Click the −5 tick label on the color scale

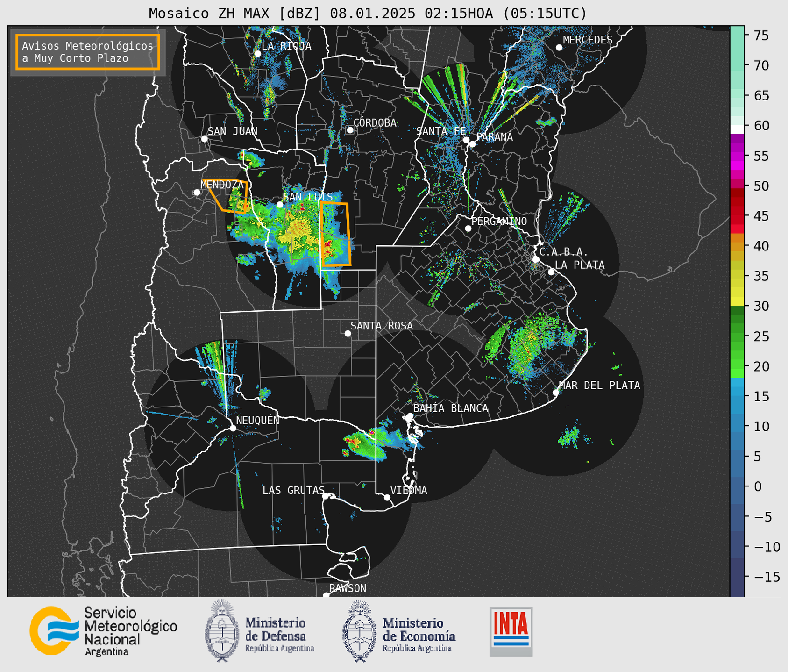763,517
